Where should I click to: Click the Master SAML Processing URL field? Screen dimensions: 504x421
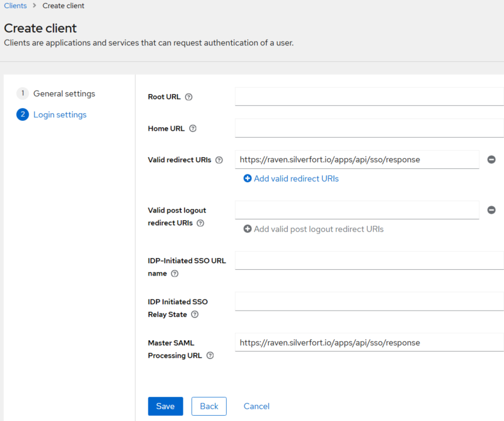[x=369, y=343]
